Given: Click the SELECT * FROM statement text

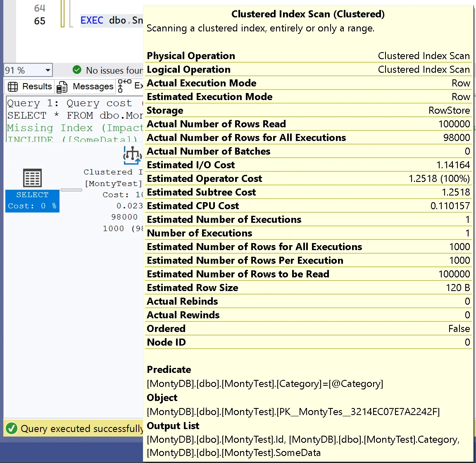Looking at the screenshot, I should [x=74, y=115].
